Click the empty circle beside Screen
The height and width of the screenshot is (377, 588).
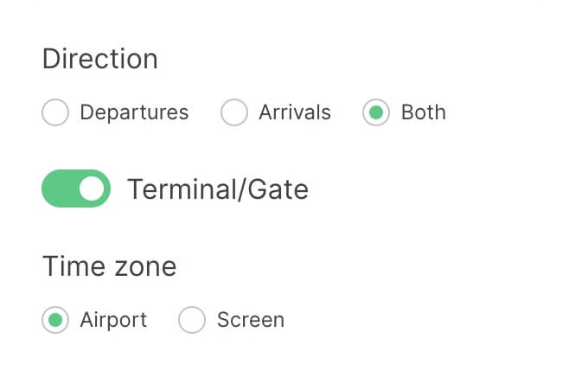192,320
